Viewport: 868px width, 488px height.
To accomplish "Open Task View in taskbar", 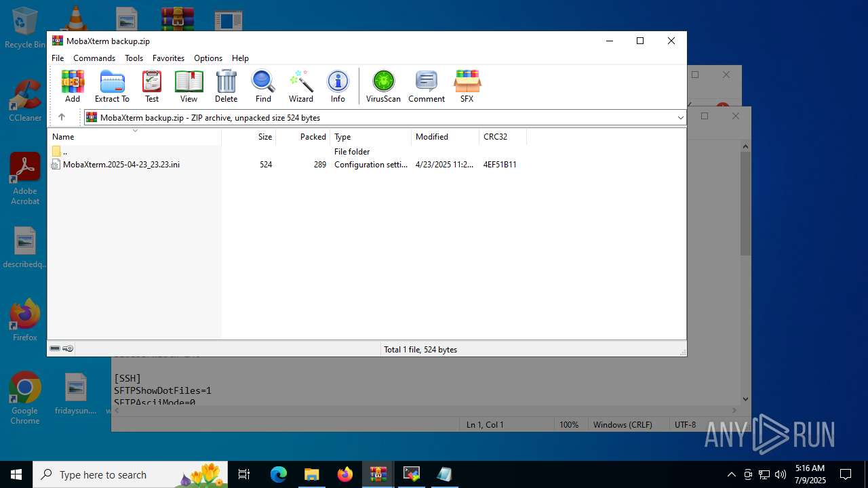I will (x=244, y=474).
